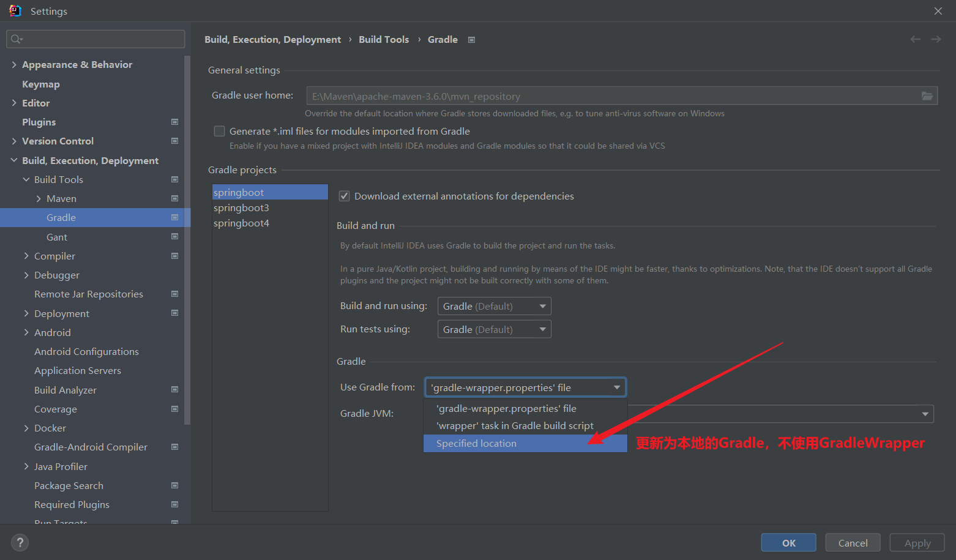Select Specified location option
The height and width of the screenshot is (560, 956).
[525, 443]
